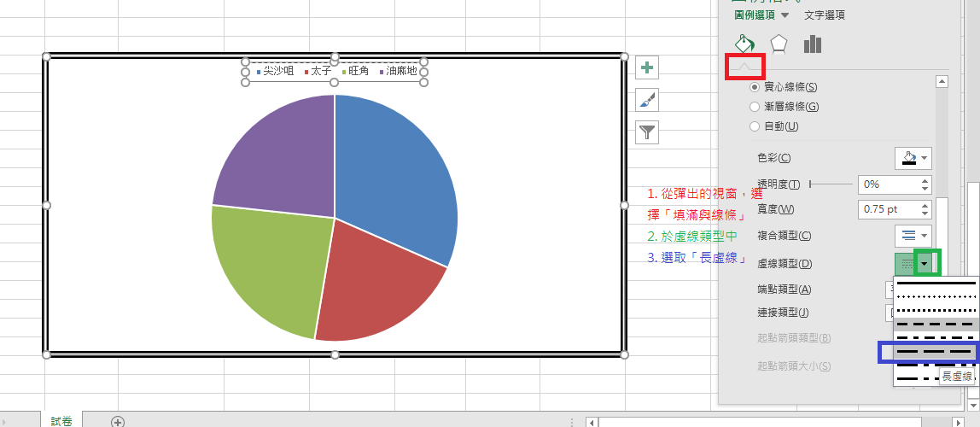980x427 pixels.
Task: Click the Chart Elements plus button
Action: coord(647,67)
